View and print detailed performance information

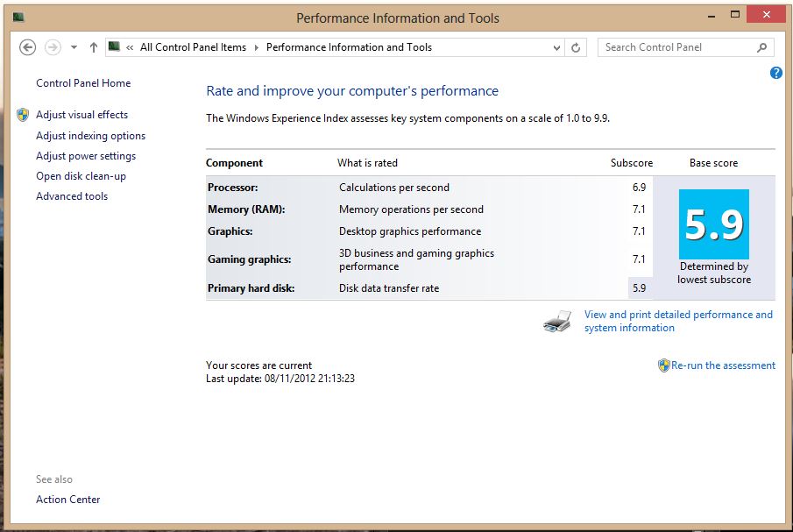pos(678,321)
